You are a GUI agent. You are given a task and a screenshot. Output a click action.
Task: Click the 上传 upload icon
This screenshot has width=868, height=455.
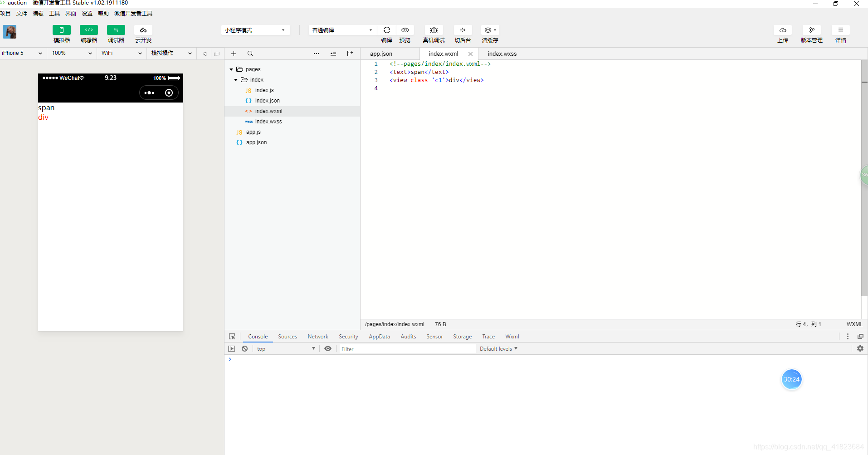click(783, 30)
